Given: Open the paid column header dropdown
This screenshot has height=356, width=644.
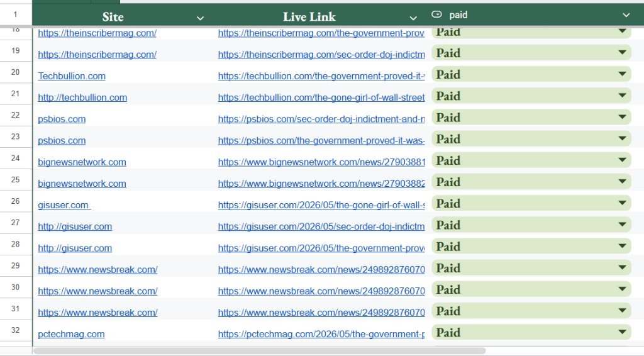Looking at the screenshot, I should pyautogui.click(x=626, y=15).
